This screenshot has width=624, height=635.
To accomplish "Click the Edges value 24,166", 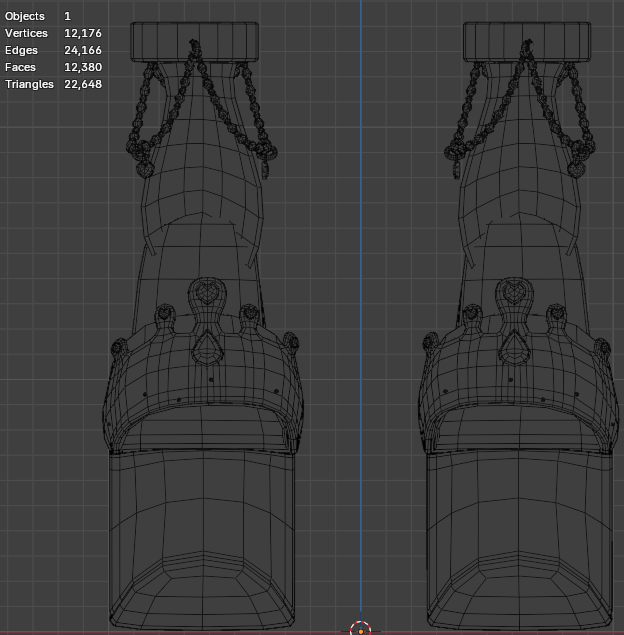I will click(x=83, y=50).
